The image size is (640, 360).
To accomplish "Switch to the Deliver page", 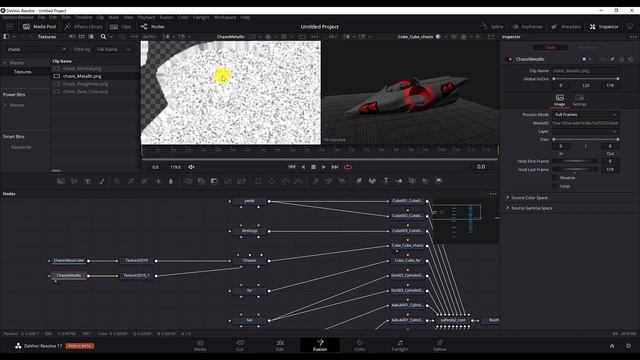I will (x=440, y=345).
